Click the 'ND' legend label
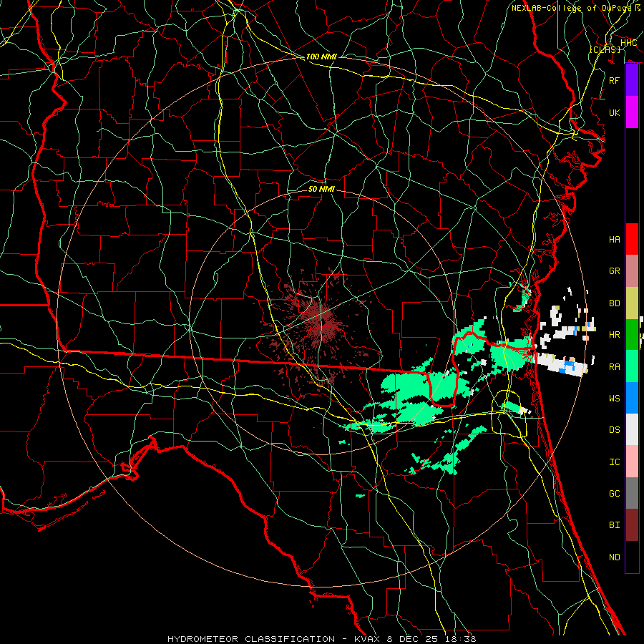Image resolution: width=644 pixels, height=644 pixels. pos(615,557)
